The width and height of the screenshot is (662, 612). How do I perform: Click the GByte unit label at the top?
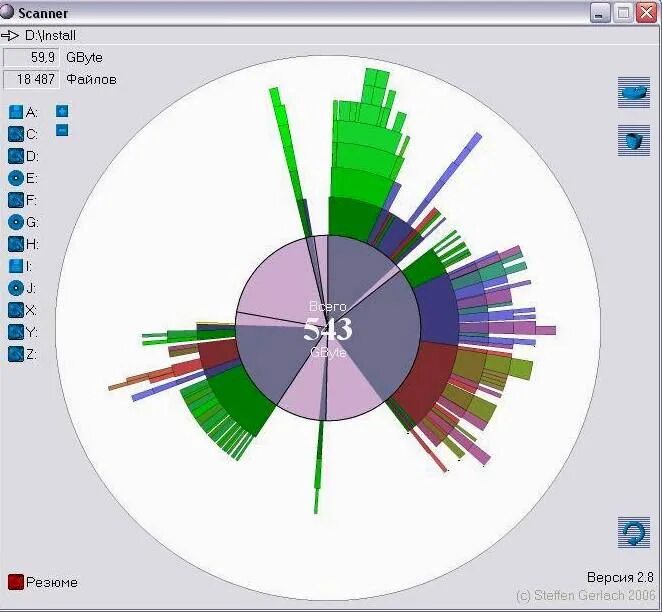(84, 58)
